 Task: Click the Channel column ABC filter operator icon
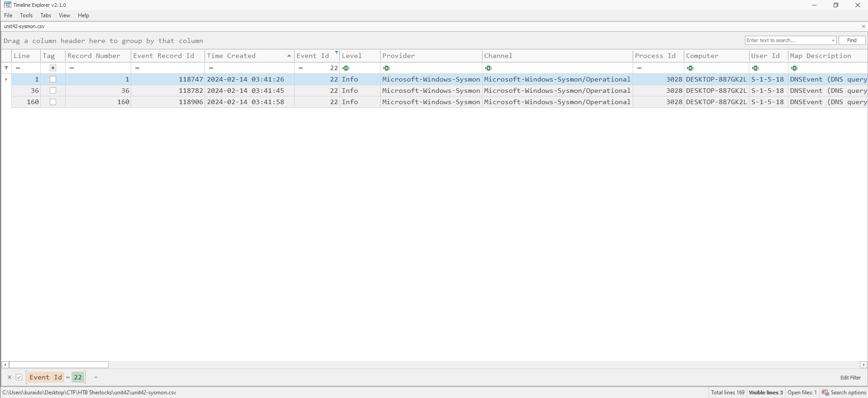click(x=488, y=68)
